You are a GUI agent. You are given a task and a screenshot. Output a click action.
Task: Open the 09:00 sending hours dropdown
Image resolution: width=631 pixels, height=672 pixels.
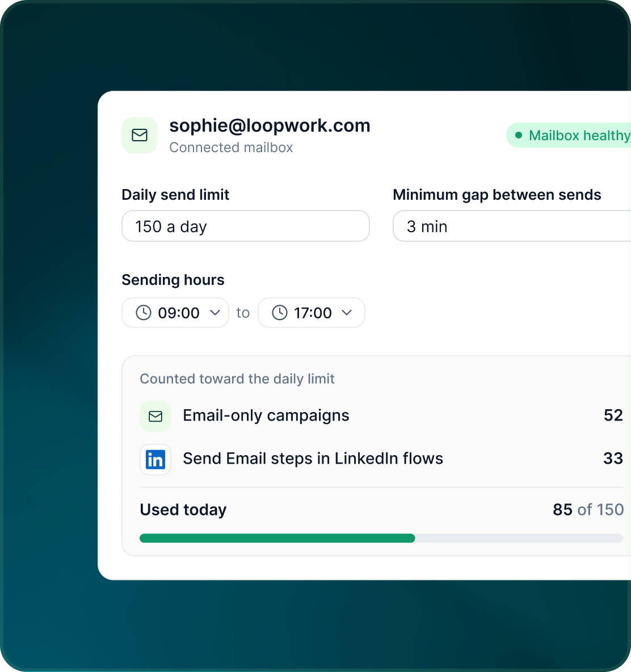tap(175, 313)
